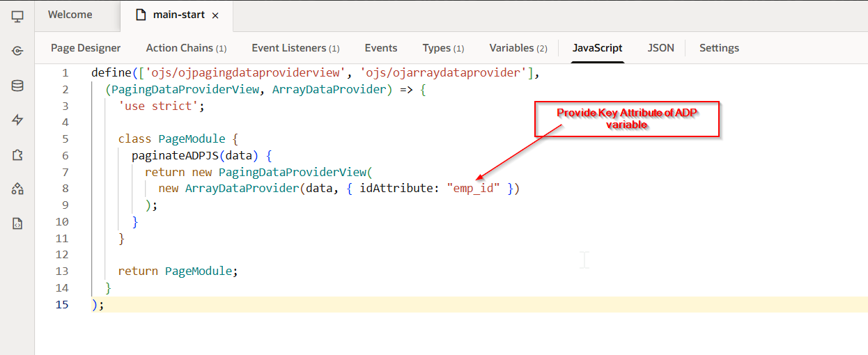Open the Components puzzle piece icon
Screen dimensions: 868x355
[17, 155]
